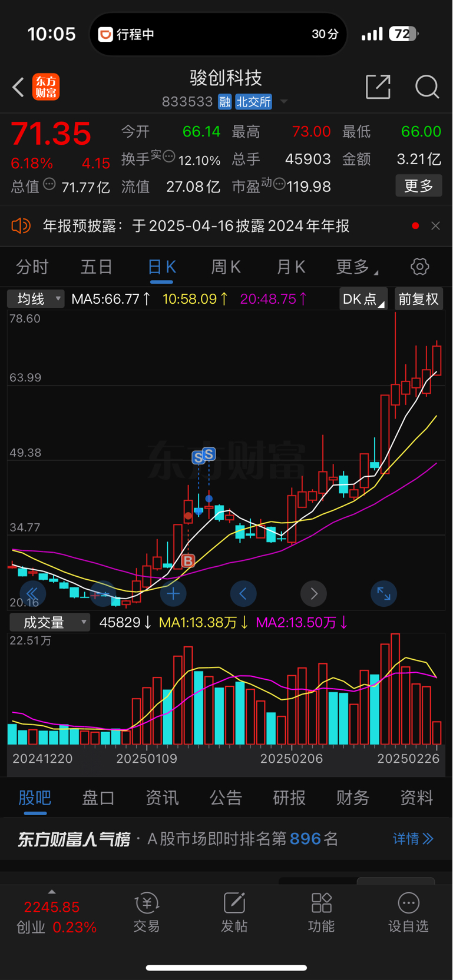Open chart settings gear icon
Image resolution: width=453 pixels, height=980 pixels.
[x=420, y=267]
